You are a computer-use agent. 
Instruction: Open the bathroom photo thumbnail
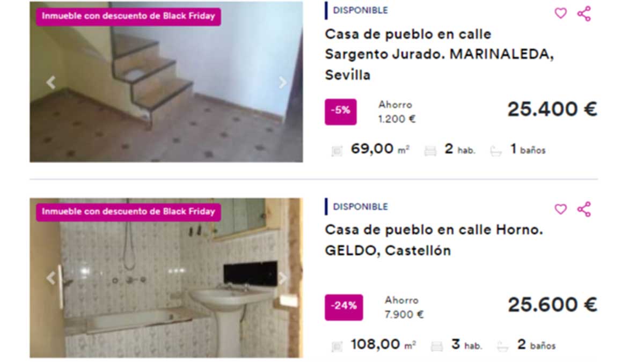tap(166, 278)
